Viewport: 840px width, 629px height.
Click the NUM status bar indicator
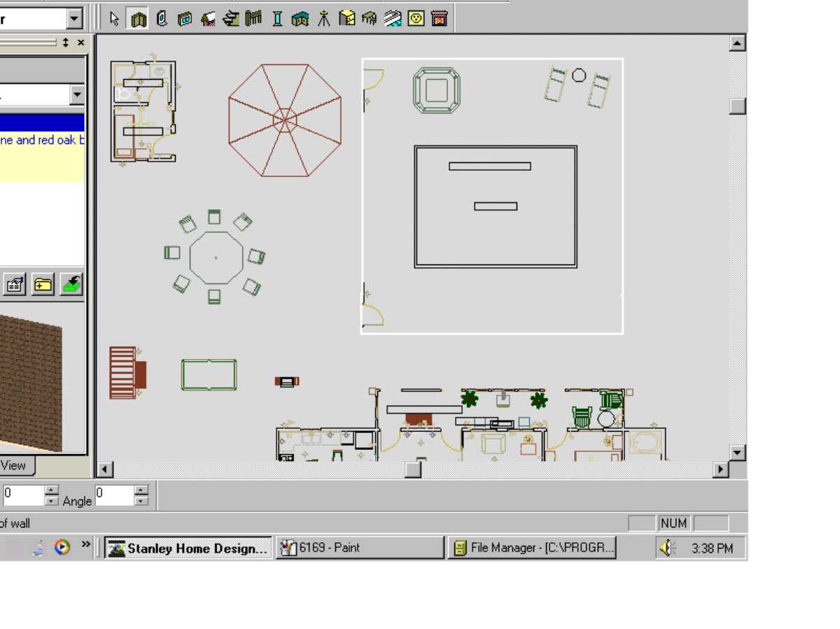pyautogui.click(x=674, y=523)
